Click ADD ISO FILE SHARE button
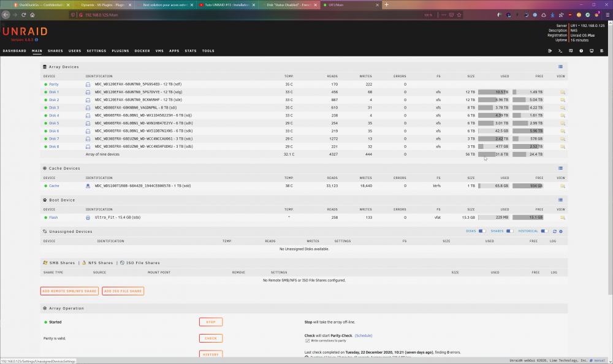The height and width of the screenshot is (364, 613). [x=123, y=291]
